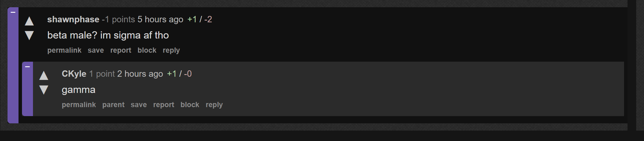The height and width of the screenshot is (141, 644).
Task: Go to parent of CKyle's reply
Action: pos(113,105)
